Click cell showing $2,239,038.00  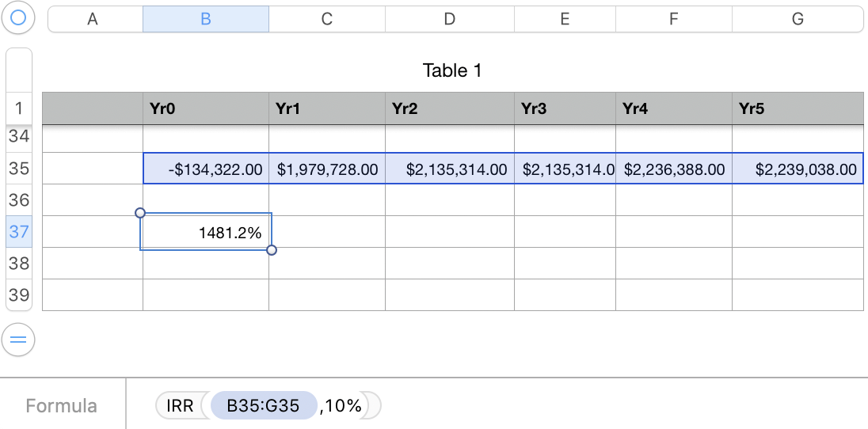[x=798, y=169]
